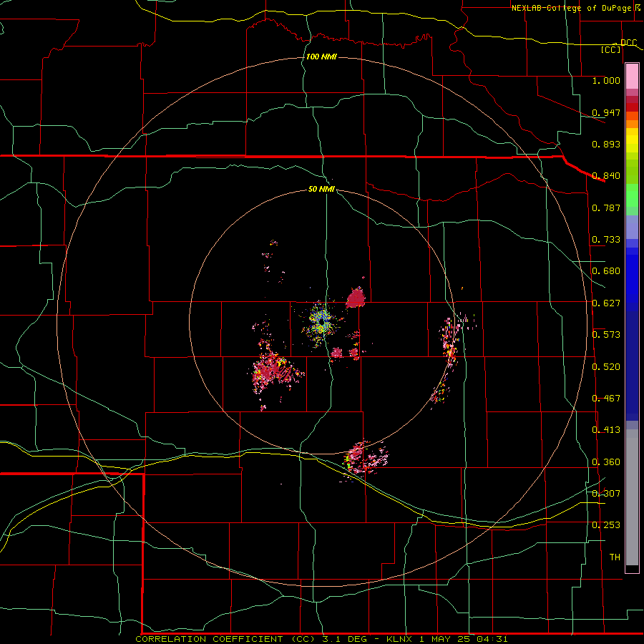Click the 04:31 timestamp in the caption
This screenshot has width=644, height=644.
click(492, 639)
